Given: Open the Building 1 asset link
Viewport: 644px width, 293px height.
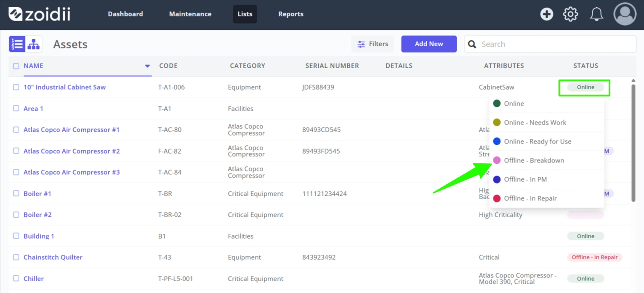Looking at the screenshot, I should pyautogui.click(x=39, y=236).
